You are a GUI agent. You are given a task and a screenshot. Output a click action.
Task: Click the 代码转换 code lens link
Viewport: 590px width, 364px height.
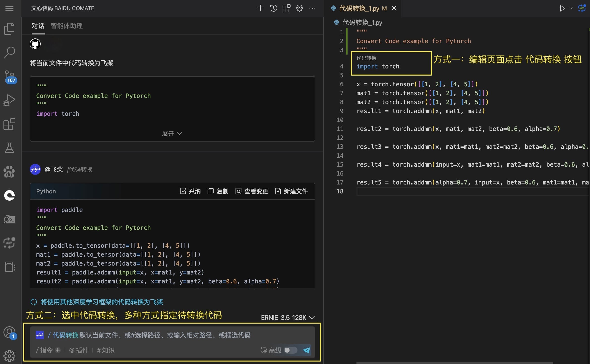click(366, 58)
